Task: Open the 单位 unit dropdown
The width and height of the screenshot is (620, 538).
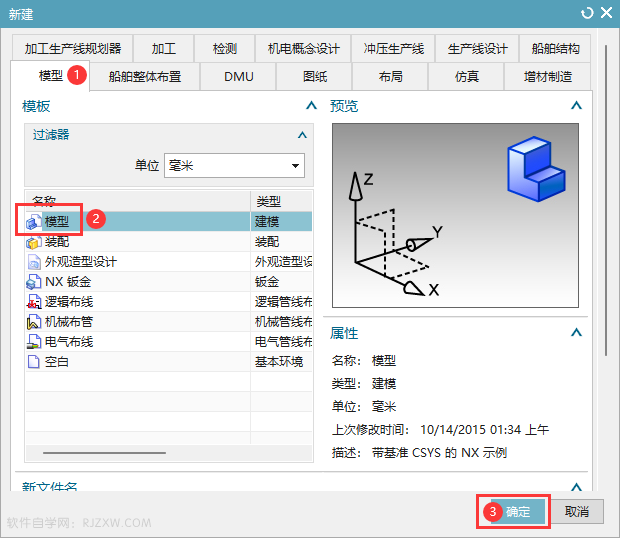Action: (x=234, y=166)
